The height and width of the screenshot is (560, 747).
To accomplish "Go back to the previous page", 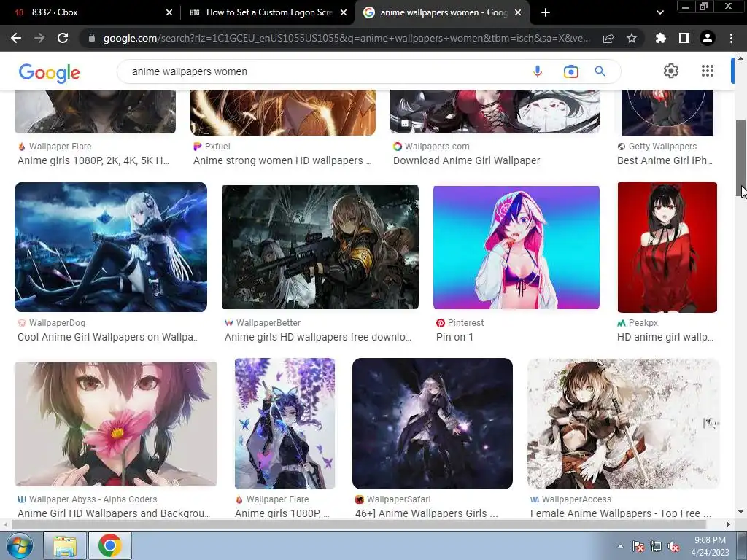I will 16,38.
